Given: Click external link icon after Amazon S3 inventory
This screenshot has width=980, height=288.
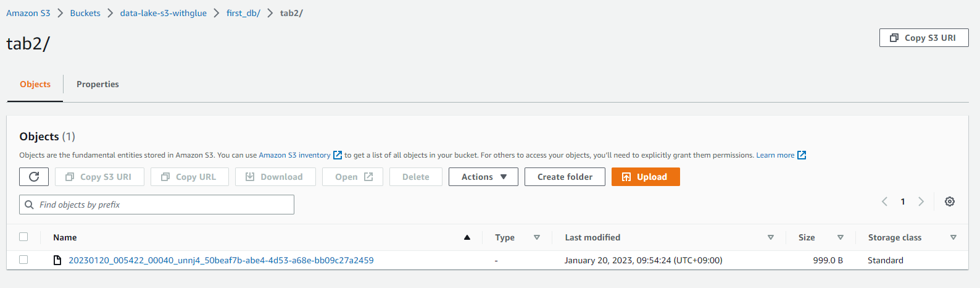Looking at the screenshot, I should (338, 155).
